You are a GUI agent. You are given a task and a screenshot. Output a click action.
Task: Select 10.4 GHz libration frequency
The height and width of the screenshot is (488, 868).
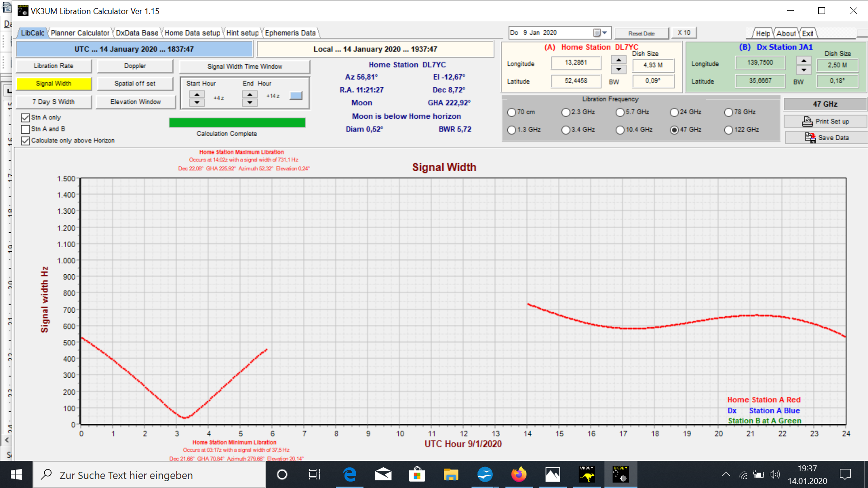pos(620,130)
